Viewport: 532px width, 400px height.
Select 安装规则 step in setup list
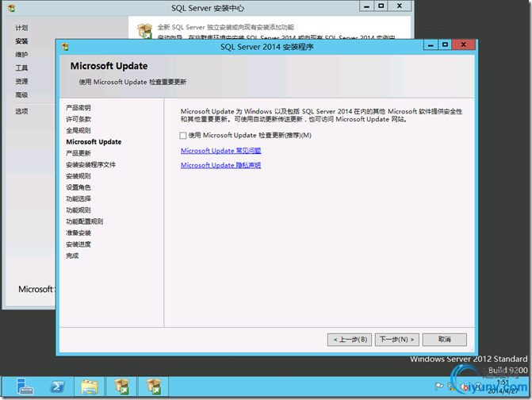pos(78,176)
